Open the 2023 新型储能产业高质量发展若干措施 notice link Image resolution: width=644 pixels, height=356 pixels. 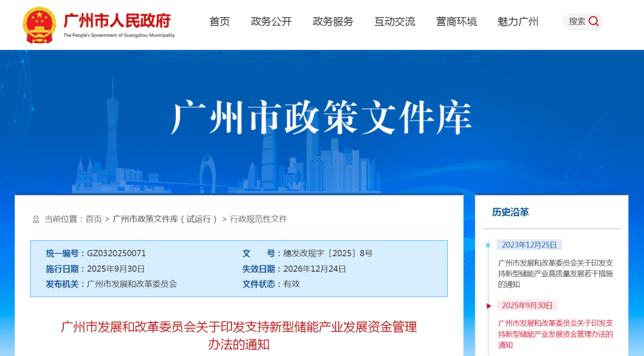click(555, 273)
